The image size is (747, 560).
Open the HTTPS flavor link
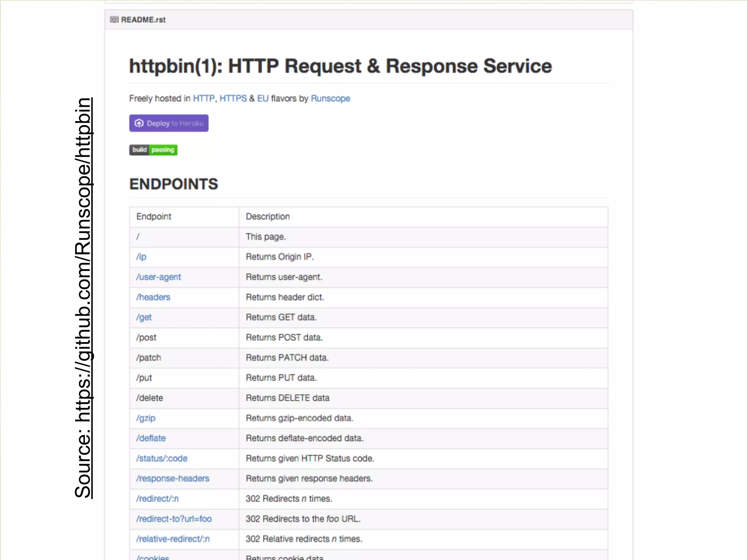[233, 98]
